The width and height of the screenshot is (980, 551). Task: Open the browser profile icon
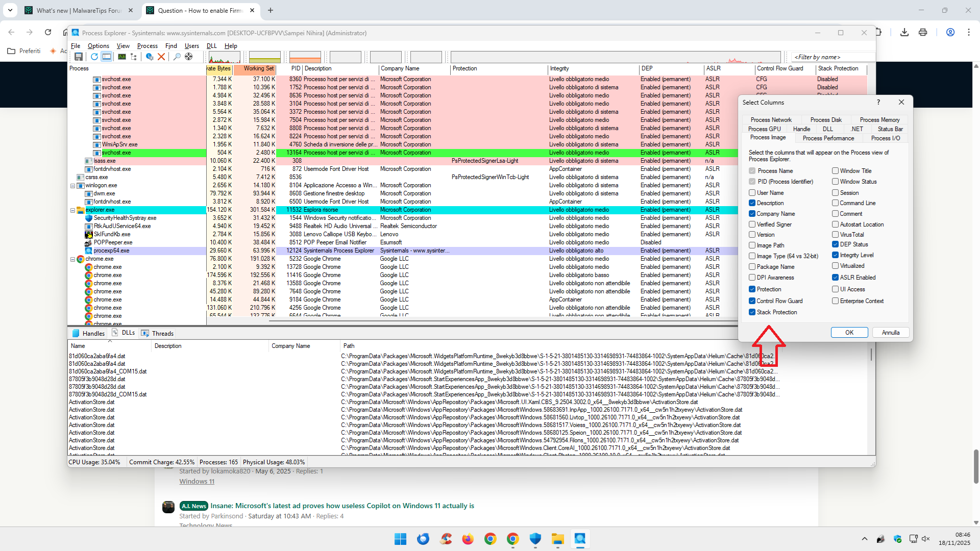click(950, 32)
